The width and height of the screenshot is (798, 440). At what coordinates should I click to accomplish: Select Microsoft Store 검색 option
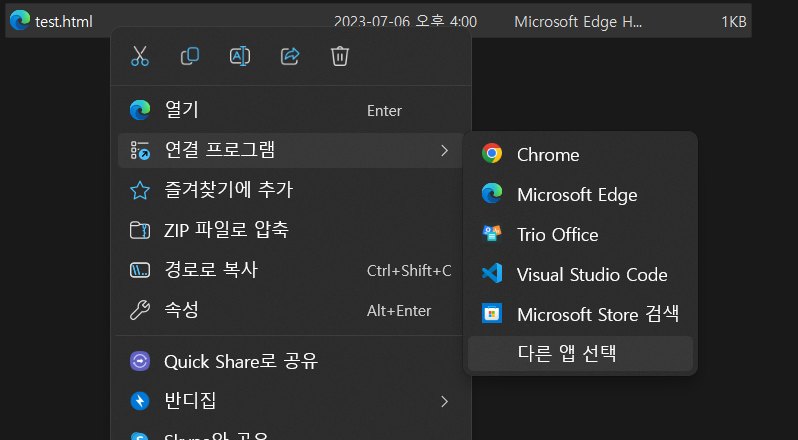click(580, 314)
